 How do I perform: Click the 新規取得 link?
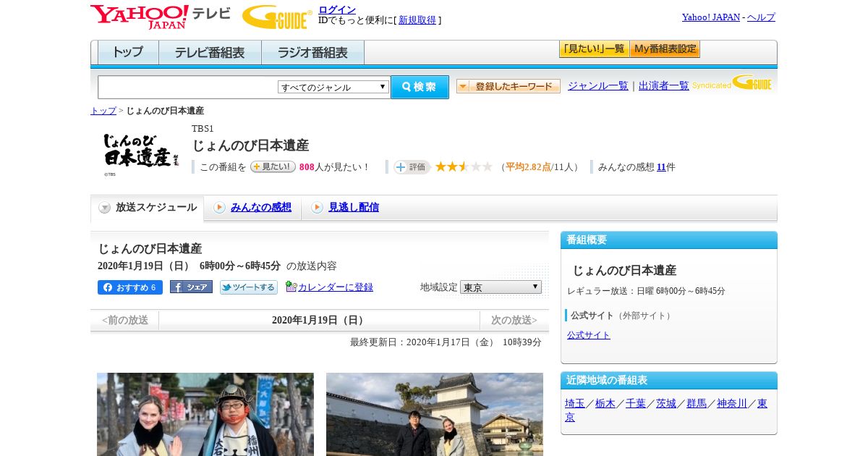point(417,20)
